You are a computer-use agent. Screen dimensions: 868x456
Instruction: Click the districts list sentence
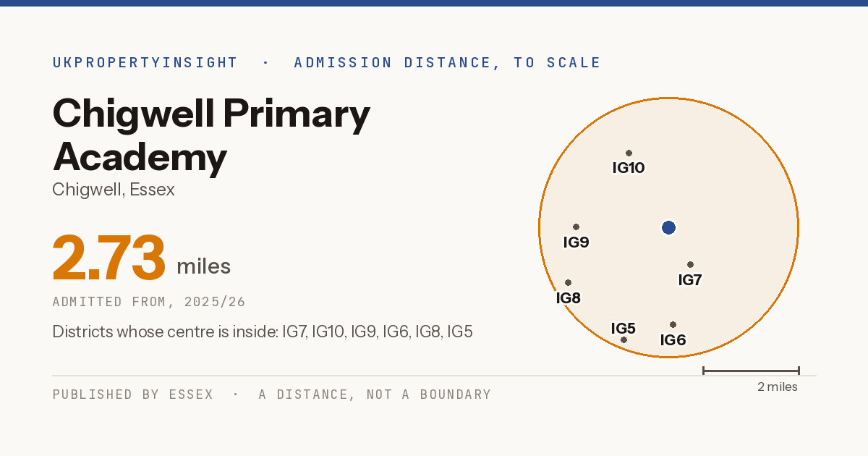[263, 332]
